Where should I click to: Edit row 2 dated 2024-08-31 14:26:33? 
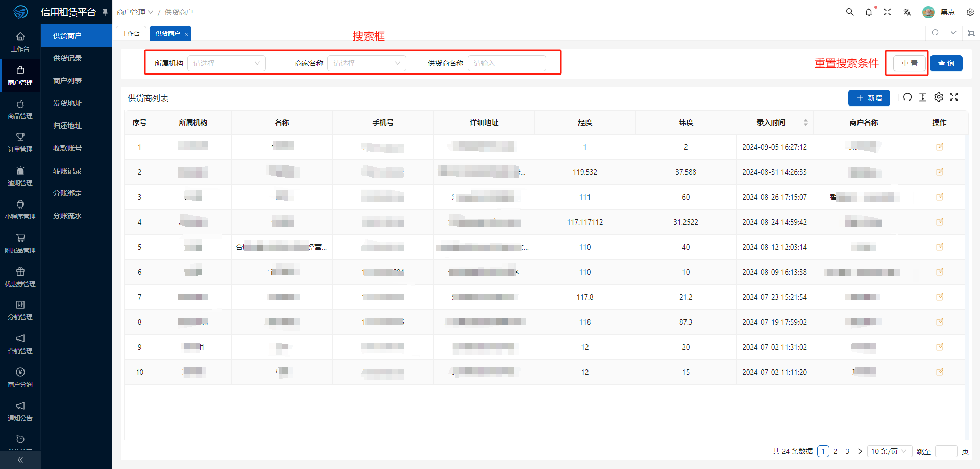(940, 172)
